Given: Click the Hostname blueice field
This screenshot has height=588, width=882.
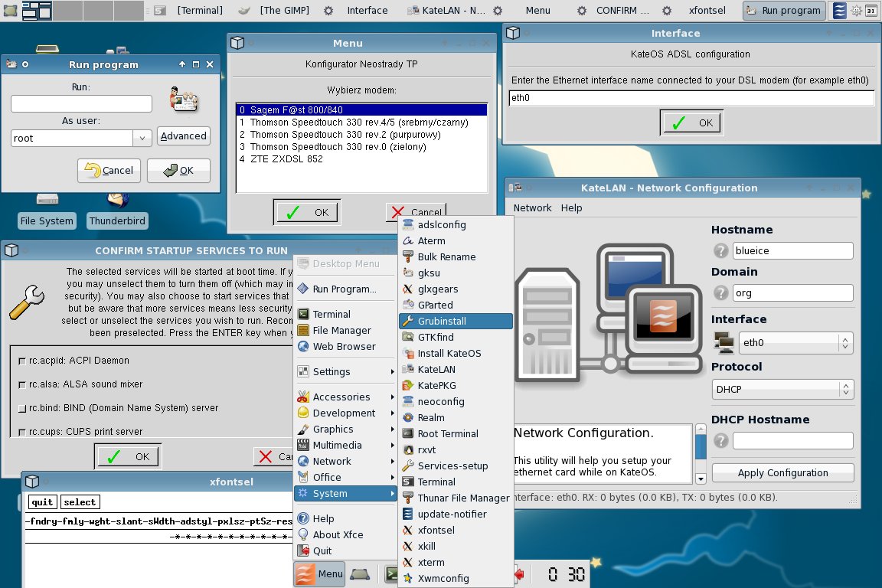Looking at the screenshot, I should pyautogui.click(x=792, y=251).
